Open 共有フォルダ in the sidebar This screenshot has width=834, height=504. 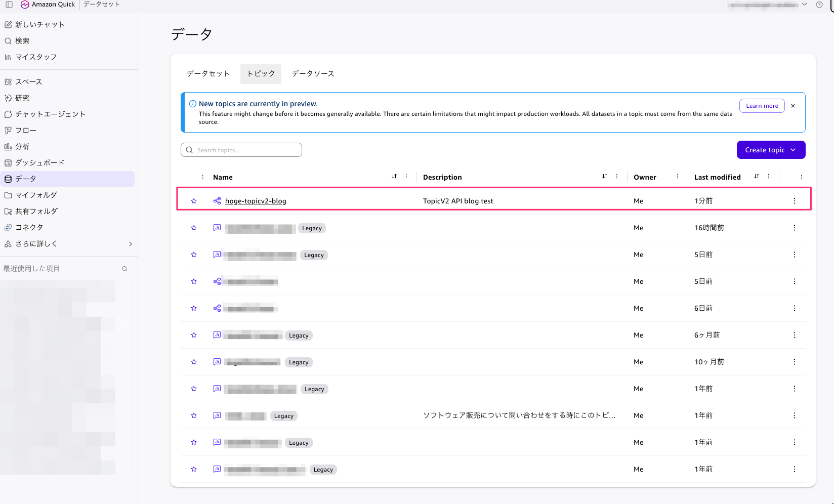[x=31, y=211]
